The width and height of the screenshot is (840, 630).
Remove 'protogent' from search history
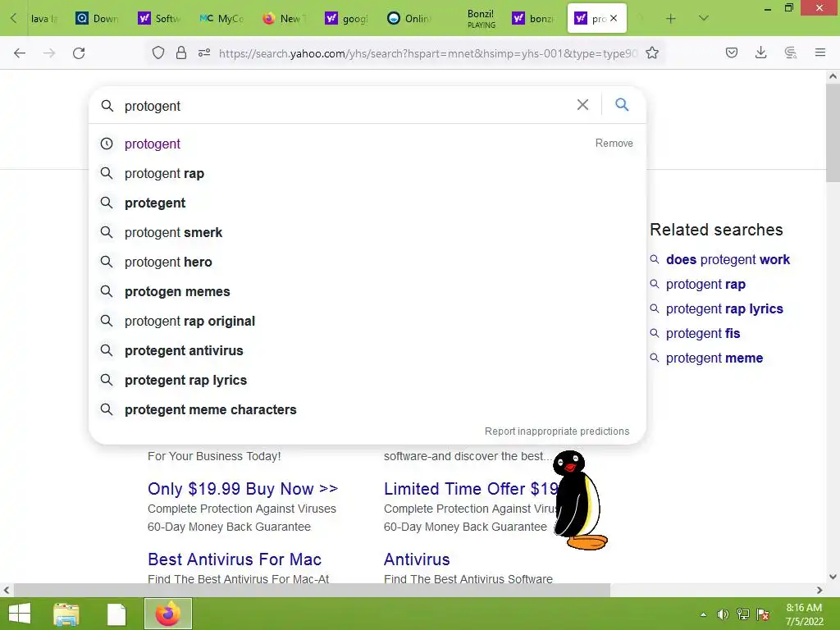[614, 143]
